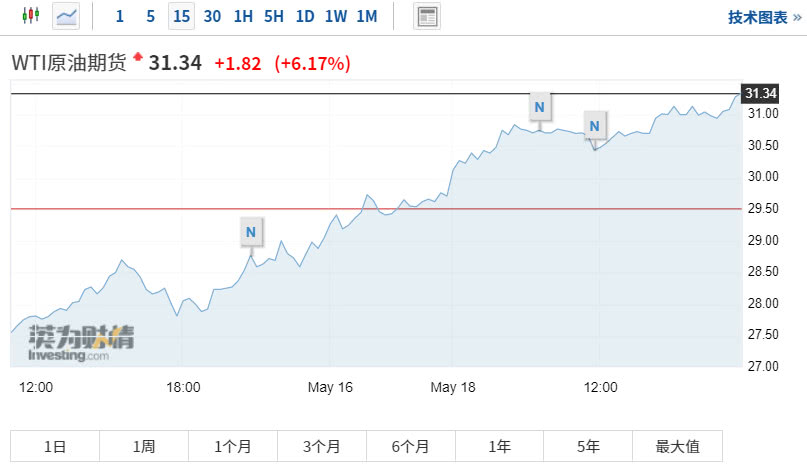
Task: Show the 最大值 time range
Action: click(677, 447)
